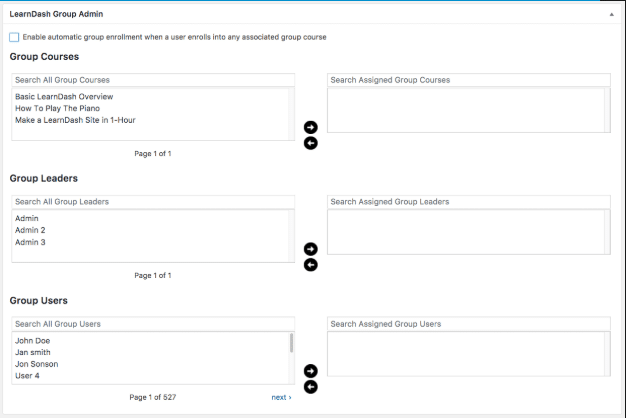Screen dimensions: 626x418
Task: Enable automatic group enrollment checkbox
Action: click(14, 37)
